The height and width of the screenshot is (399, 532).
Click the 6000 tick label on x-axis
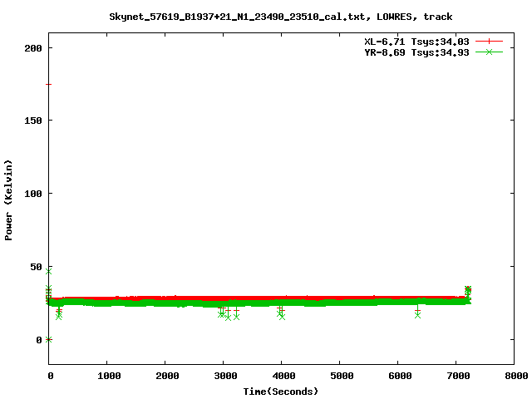point(398,376)
